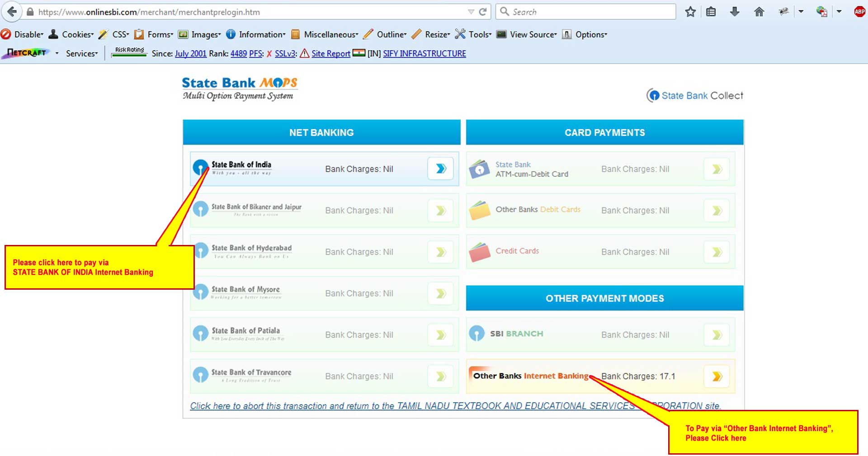Viewport: 868px width, 456px height.
Task: Click the PFS link in Netcraft bar
Action: (255, 53)
